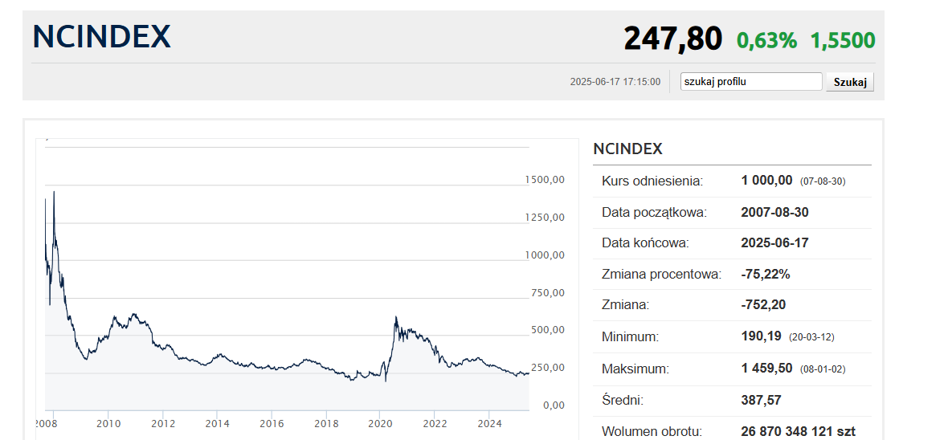The width and height of the screenshot is (948, 440).
Task: Click the minimum date (20-03-12)
Action: click(x=811, y=337)
